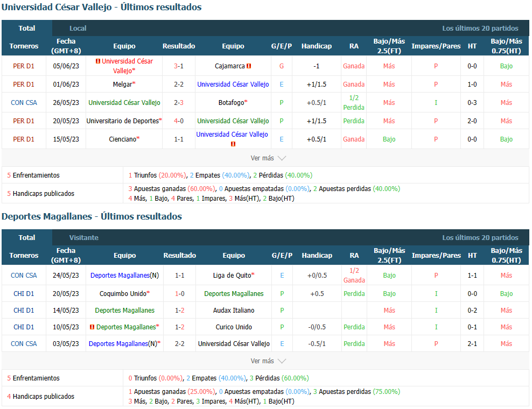Open the Curico Unido team link
The height and width of the screenshot is (409, 532).
[x=234, y=327]
